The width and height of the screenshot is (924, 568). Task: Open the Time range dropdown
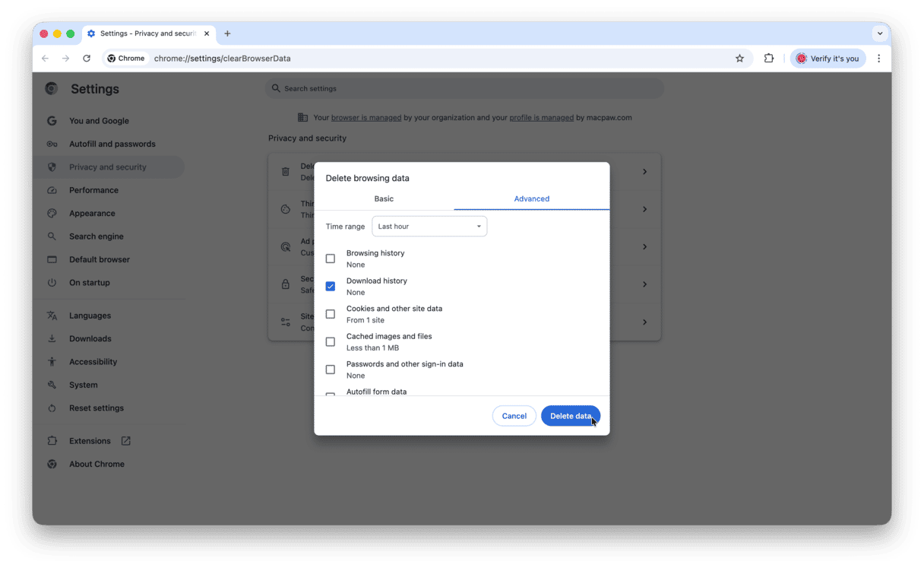pyautogui.click(x=429, y=227)
